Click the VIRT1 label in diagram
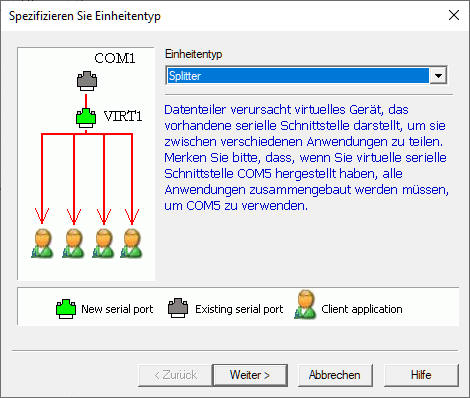This screenshot has height=398, width=470. [x=123, y=116]
